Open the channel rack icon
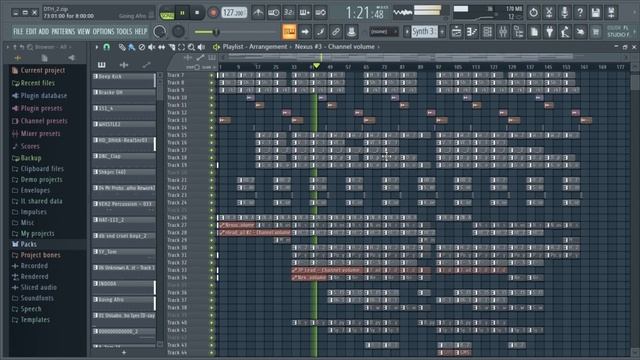Viewport: 640px width, 360px height. (x=487, y=31)
